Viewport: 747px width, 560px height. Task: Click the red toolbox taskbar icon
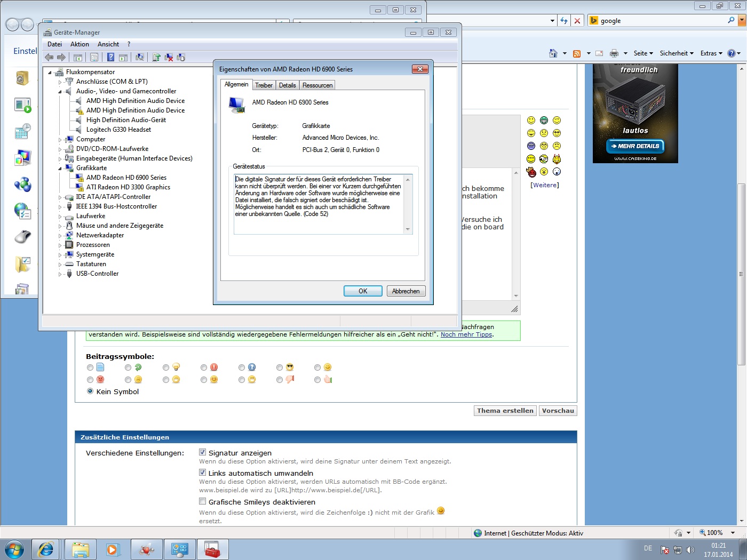coord(212,549)
